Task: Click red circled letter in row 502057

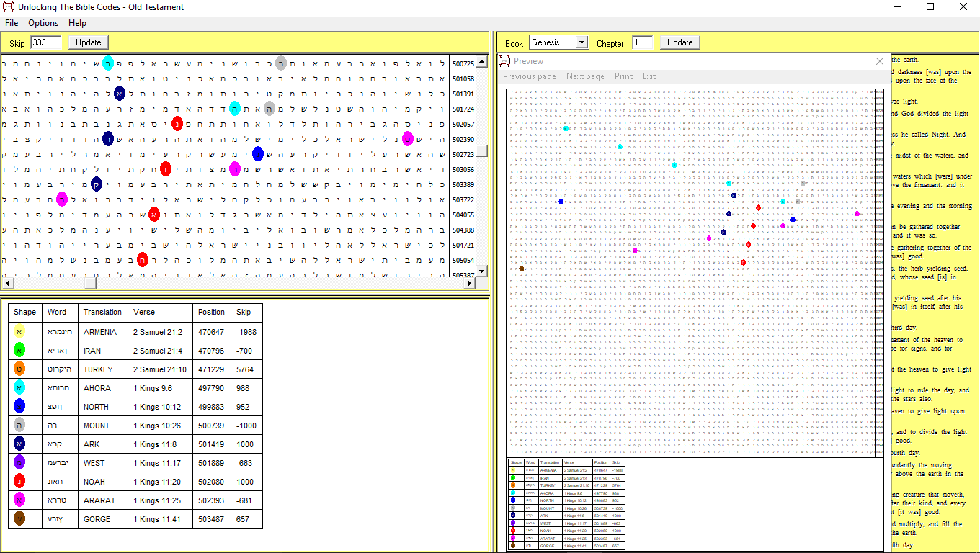Action: click(177, 124)
